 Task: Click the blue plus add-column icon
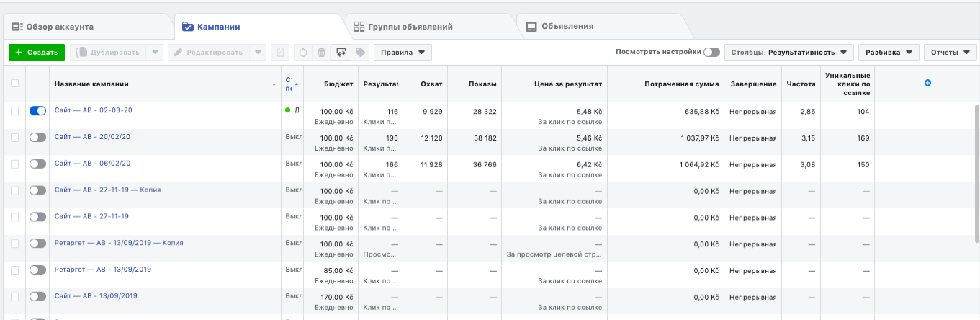coord(927,84)
